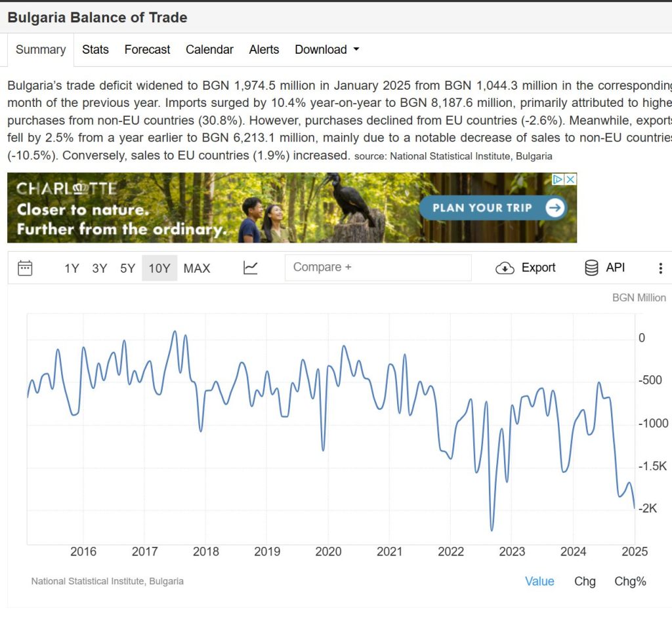Screen dimensions: 672x623
Task: Click the Chg link below chart
Action: pyautogui.click(x=585, y=581)
